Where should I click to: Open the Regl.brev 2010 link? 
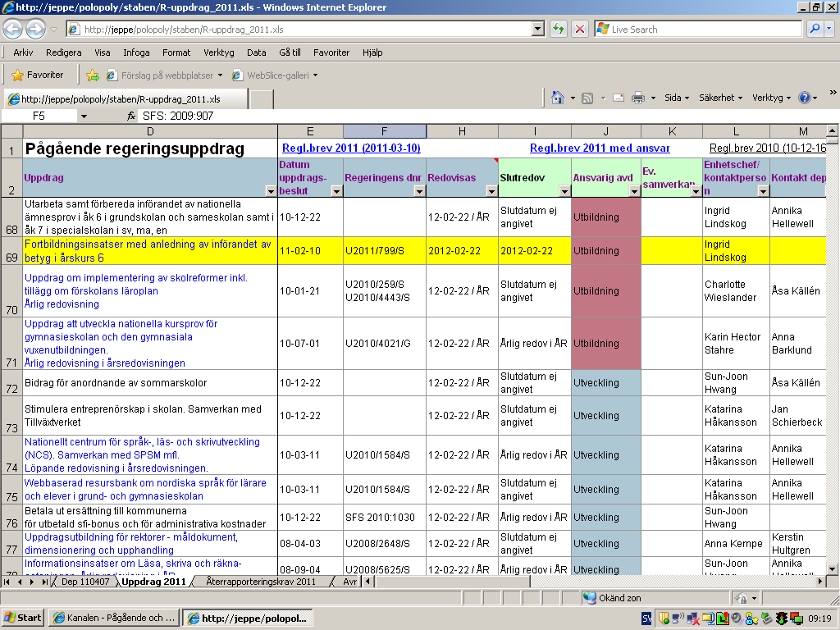coord(767,148)
